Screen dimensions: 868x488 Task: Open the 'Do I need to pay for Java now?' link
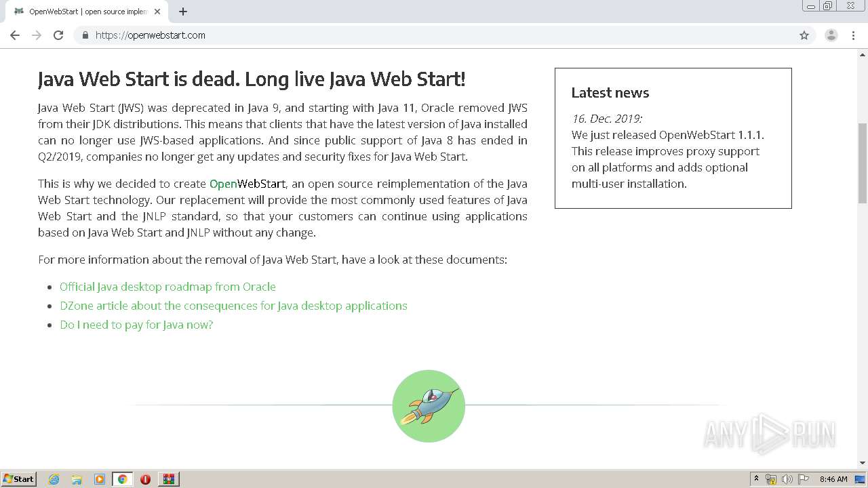point(136,325)
